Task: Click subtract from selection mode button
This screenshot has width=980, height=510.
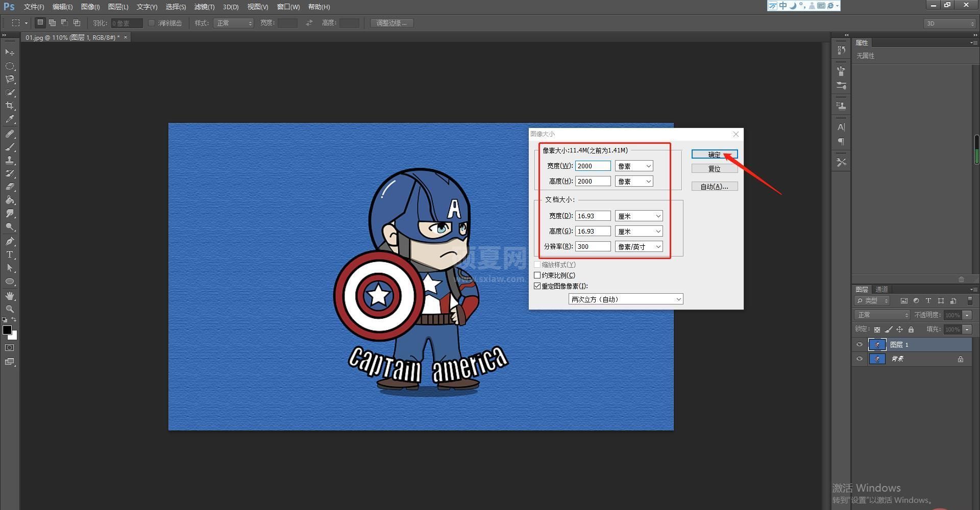Action: click(64, 23)
